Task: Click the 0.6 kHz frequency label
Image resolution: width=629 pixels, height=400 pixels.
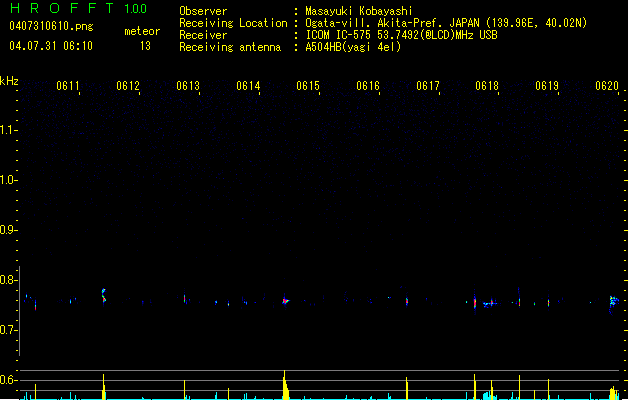Action: 8,380
